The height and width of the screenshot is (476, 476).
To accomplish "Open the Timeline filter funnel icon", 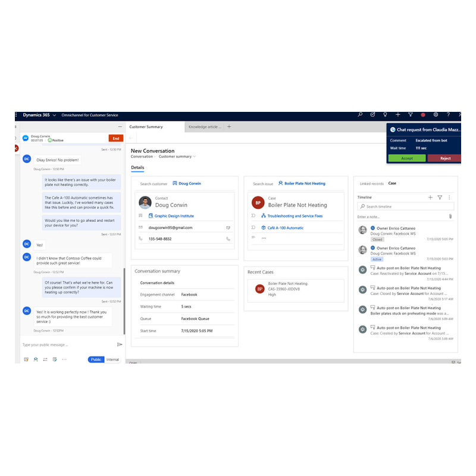I will click(x=440, y=198).
